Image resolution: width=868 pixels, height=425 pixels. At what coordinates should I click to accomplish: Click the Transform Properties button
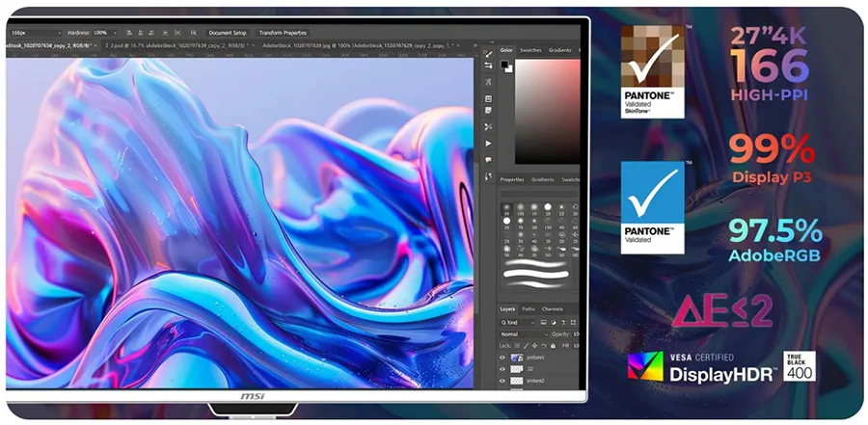(x=283, y=33)
